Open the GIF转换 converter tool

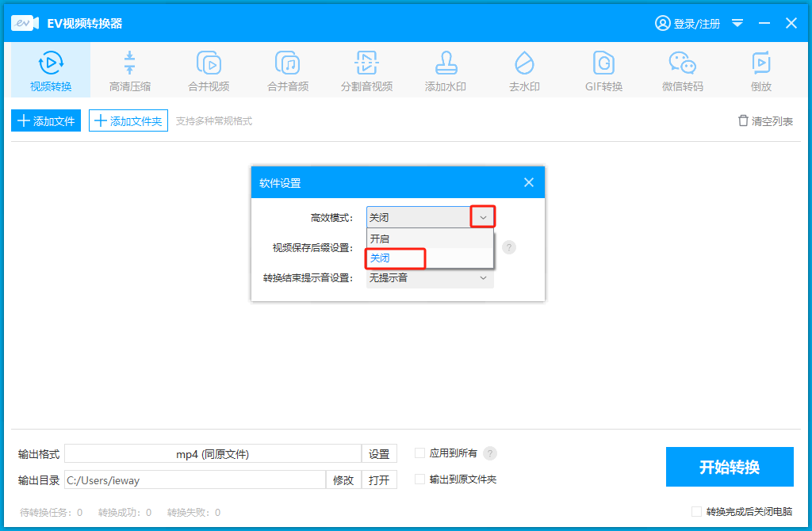pyautogui.click(x=603, y=71)
